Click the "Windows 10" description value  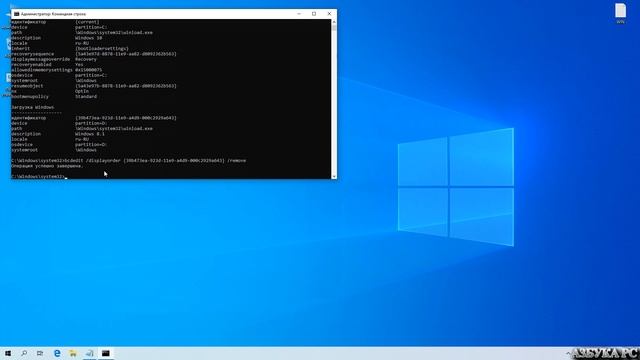pyautogui.click(x=89, y=38)
